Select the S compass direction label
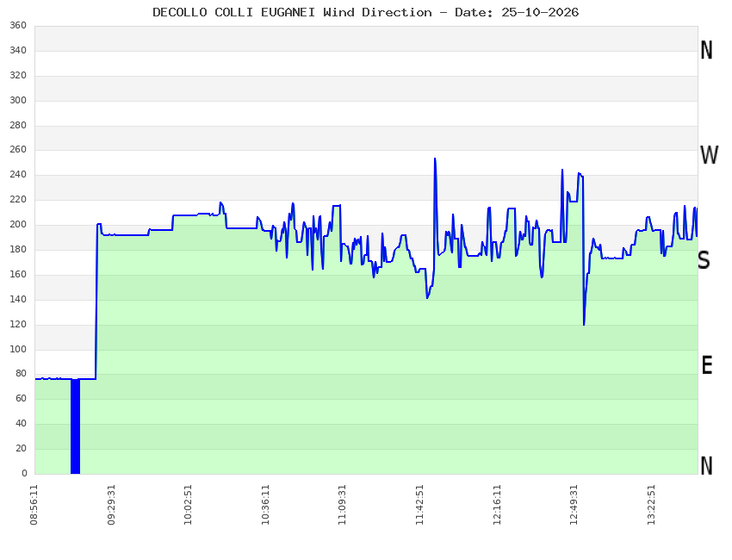The width and height of the screenshot is (732, 560). (704, 260)
